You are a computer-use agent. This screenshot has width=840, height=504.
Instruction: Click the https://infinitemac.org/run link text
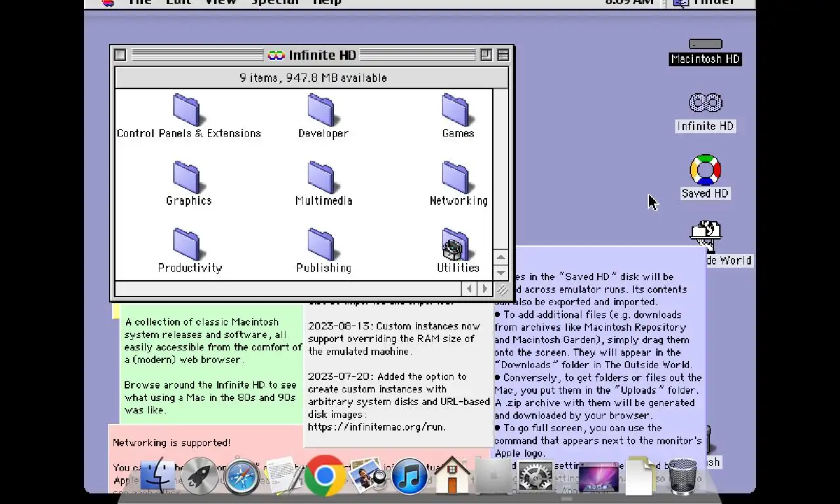point(377,427)
